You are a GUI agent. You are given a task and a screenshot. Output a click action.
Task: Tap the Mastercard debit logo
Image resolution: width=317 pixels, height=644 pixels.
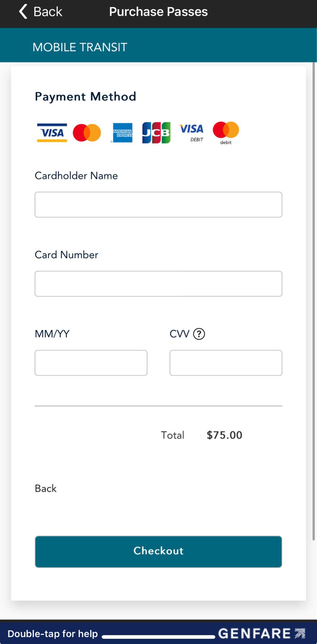coord(226,133)
